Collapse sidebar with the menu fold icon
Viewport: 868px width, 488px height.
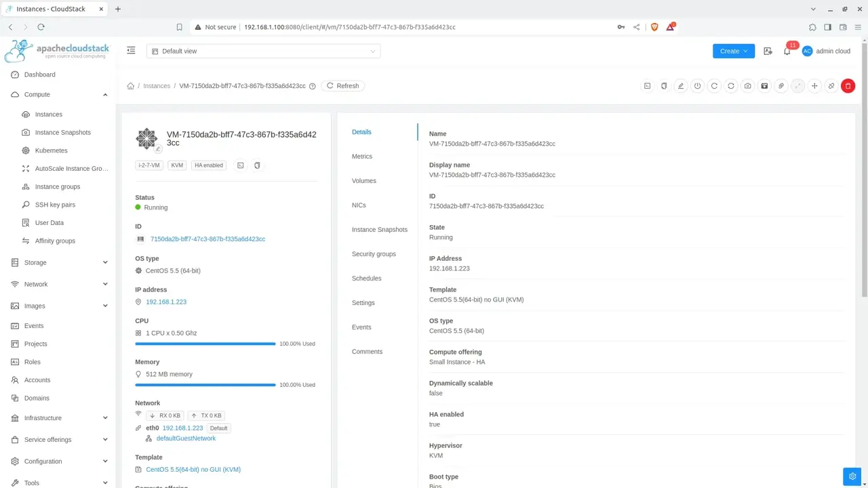pos(131,51)
